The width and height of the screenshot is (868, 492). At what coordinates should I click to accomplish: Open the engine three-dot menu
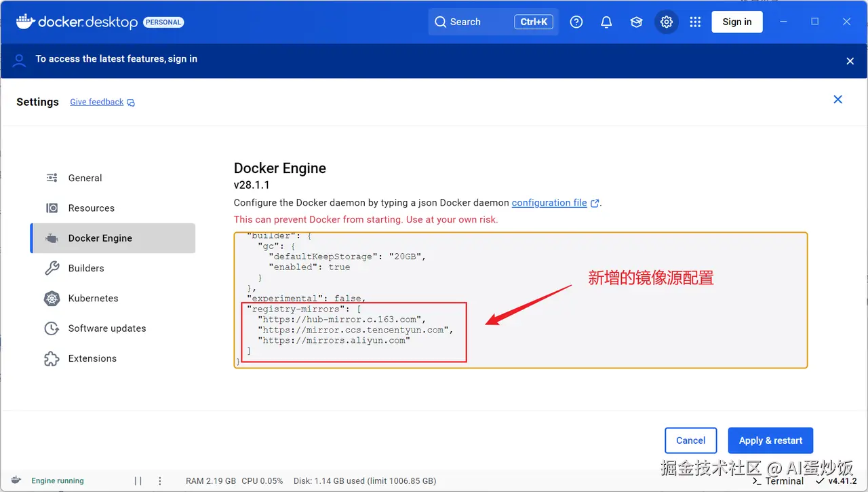(x=160, y=481)
